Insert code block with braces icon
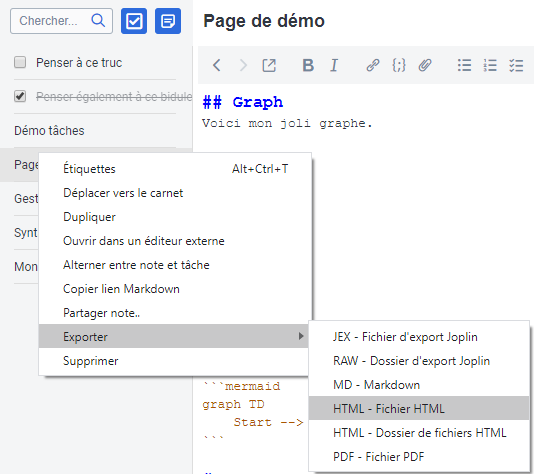The width and height of the screenshot is (534, 474). (399, 65)
